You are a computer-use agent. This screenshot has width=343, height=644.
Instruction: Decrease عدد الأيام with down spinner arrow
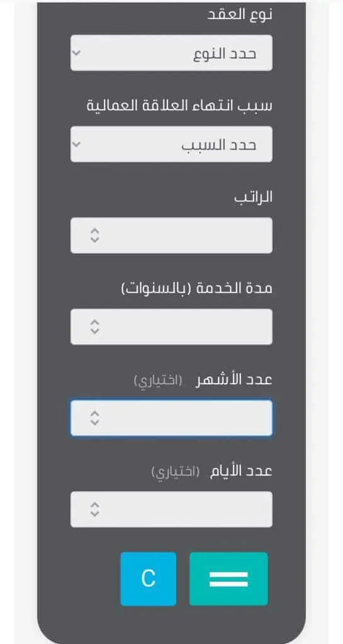click(95, 513)
